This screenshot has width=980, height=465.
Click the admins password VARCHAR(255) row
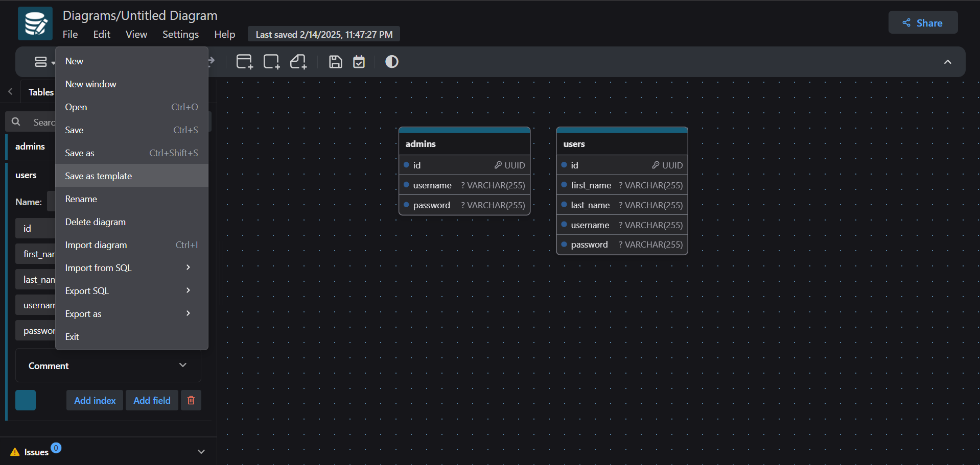click(464, 205)
